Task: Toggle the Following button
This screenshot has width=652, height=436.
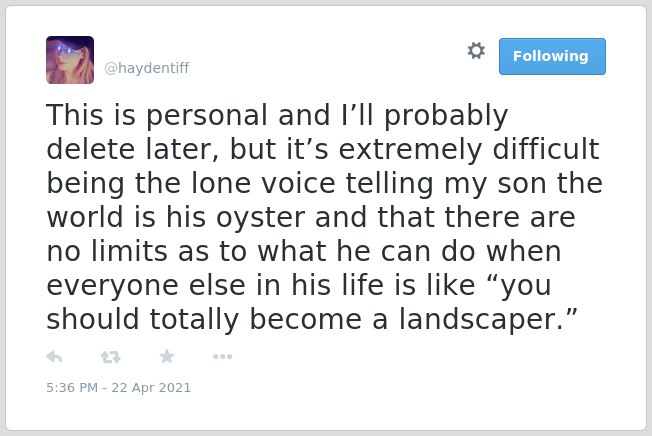Action: tap(552, 57)
